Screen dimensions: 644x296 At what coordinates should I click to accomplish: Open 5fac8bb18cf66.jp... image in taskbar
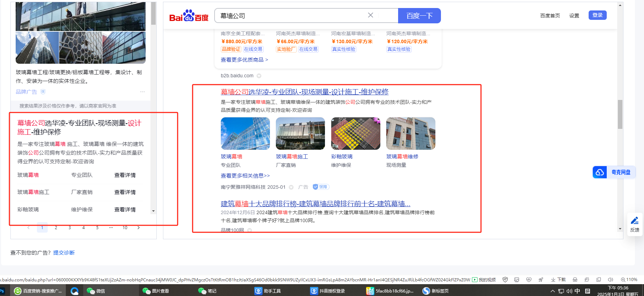390,291
